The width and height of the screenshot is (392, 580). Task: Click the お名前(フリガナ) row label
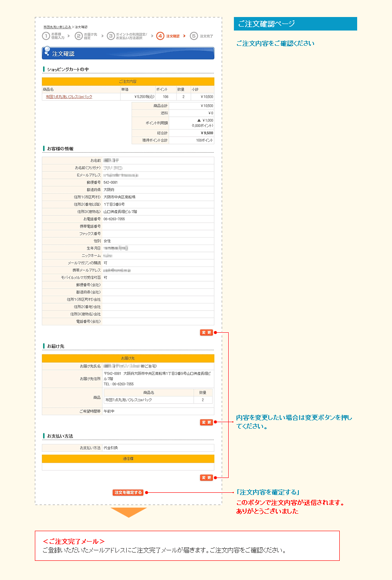(x=88, y=168)
